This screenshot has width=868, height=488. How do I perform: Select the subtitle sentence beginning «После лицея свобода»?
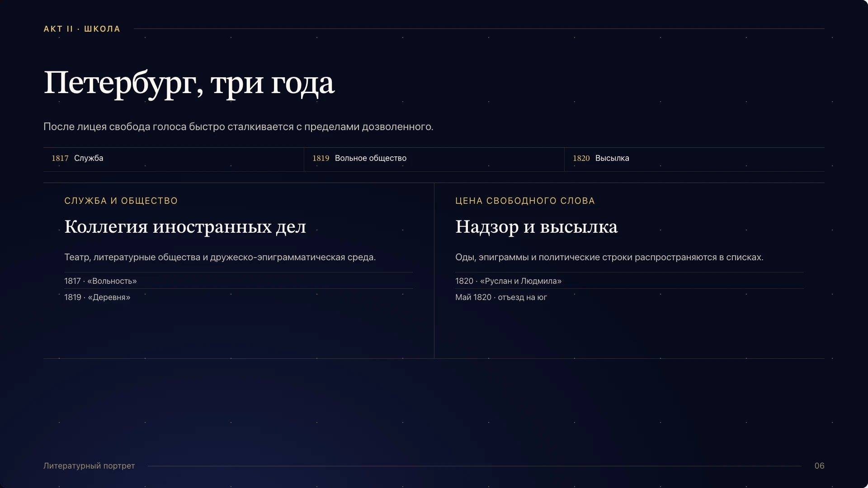pyautogui.click(x=238, y=127)
